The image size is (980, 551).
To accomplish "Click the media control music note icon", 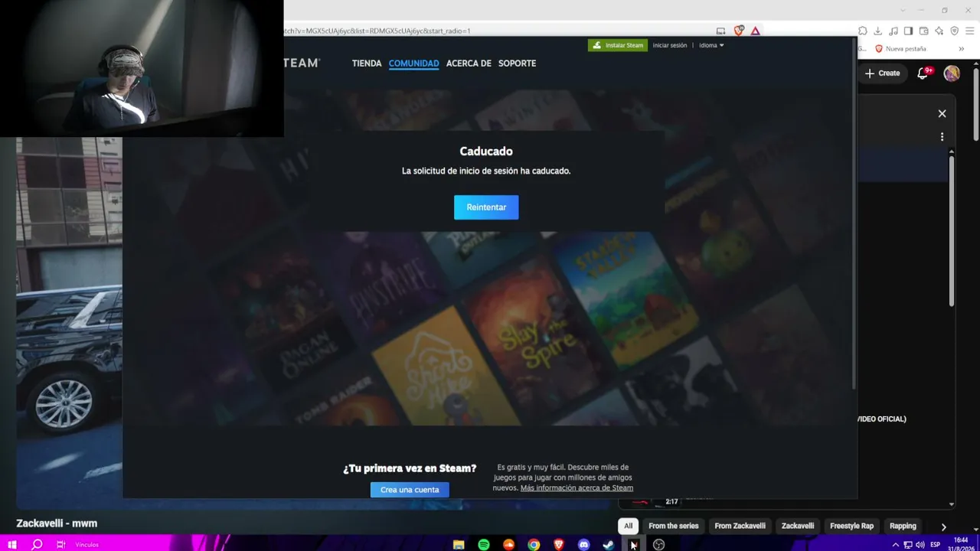I will [x=893, y=31].
